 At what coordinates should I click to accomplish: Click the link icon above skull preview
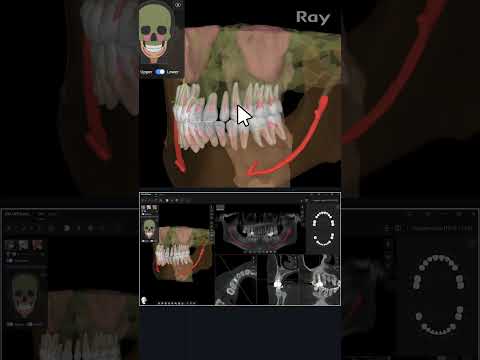coord(178,5)
